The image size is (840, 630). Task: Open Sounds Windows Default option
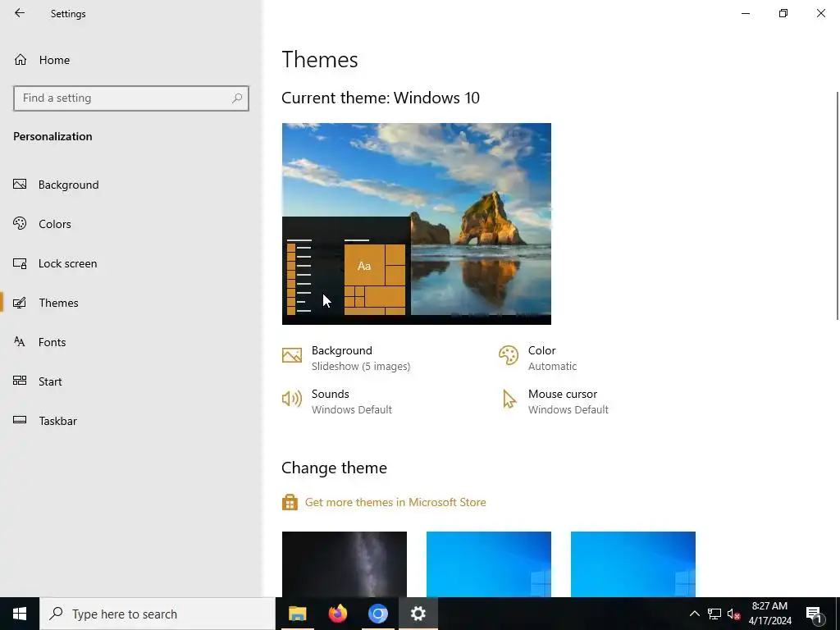coord(351,401)
